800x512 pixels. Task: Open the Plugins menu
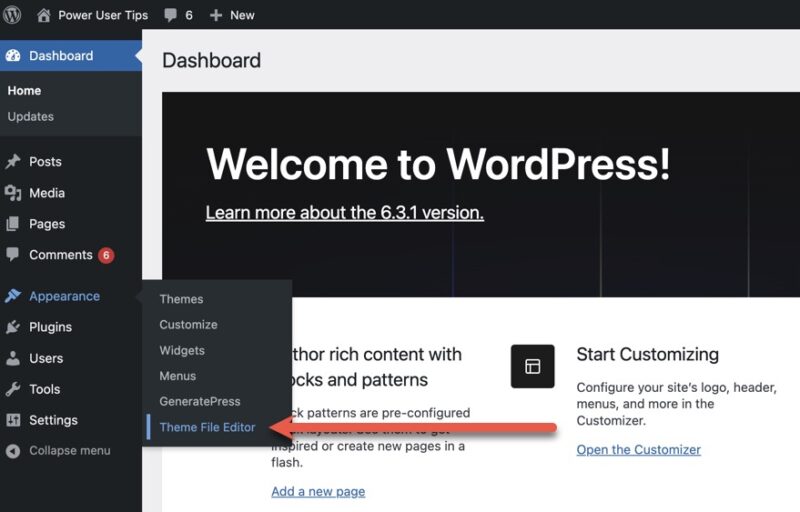click(51, 327)
